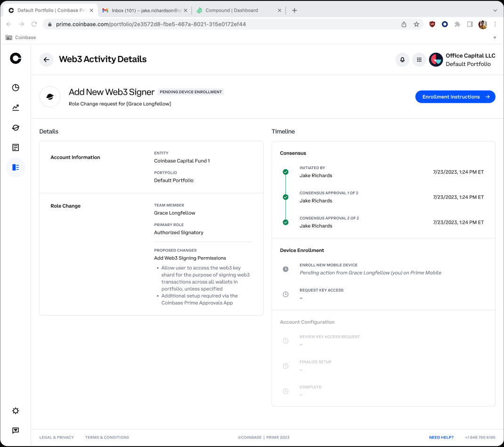The image size is (504, 447).
Task: Open the extensions puzzle icon
Action: pos(457,24)
